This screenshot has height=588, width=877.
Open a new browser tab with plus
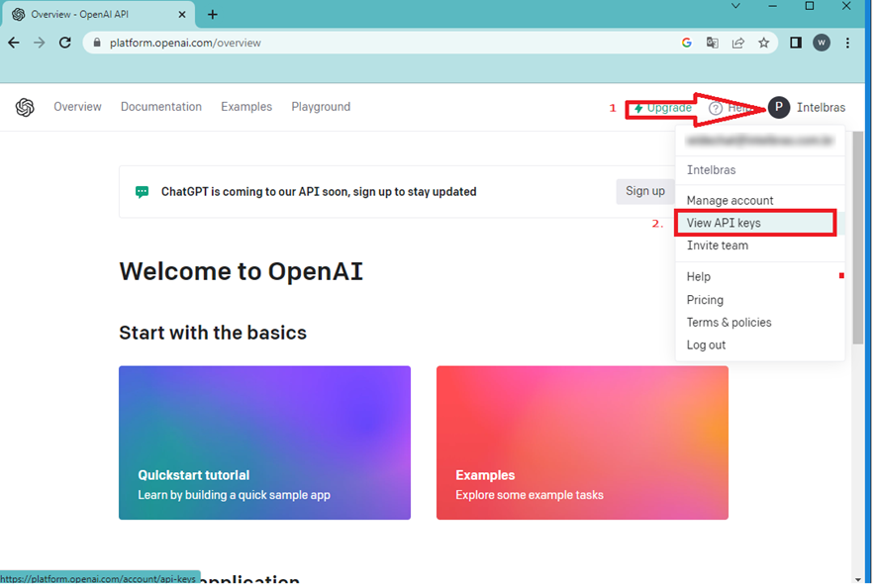click(213, 15)
